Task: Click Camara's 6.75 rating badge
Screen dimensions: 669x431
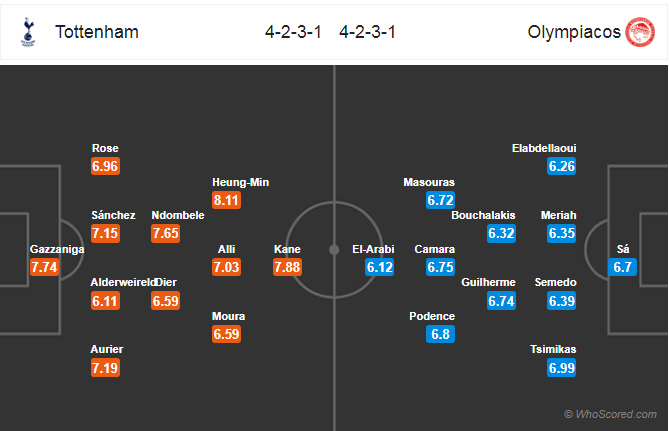Action: (x=440, y=267)
